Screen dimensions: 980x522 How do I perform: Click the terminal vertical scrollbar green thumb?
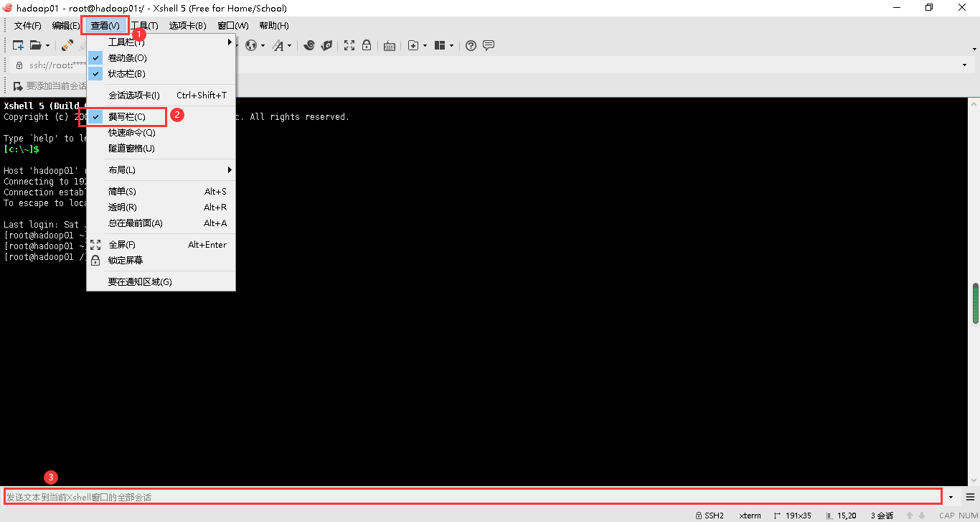975,304
